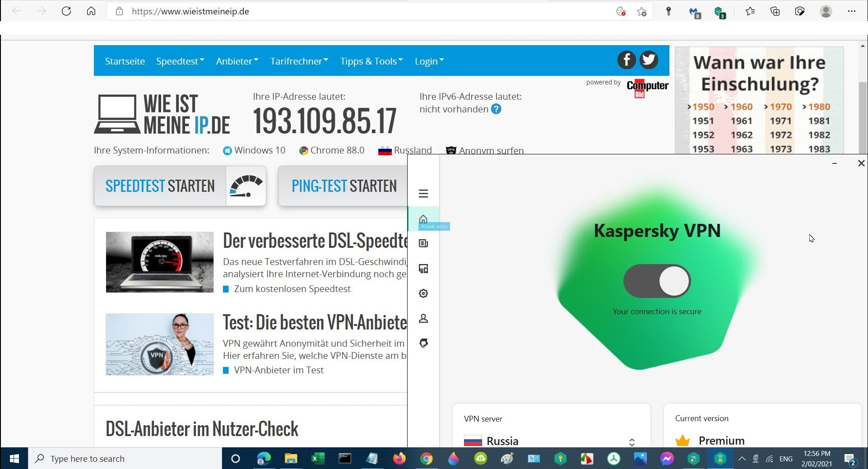Open the Kaspersky VPN hamburger menu
This screenshot has height=469, width=868.
click(423, 194)
